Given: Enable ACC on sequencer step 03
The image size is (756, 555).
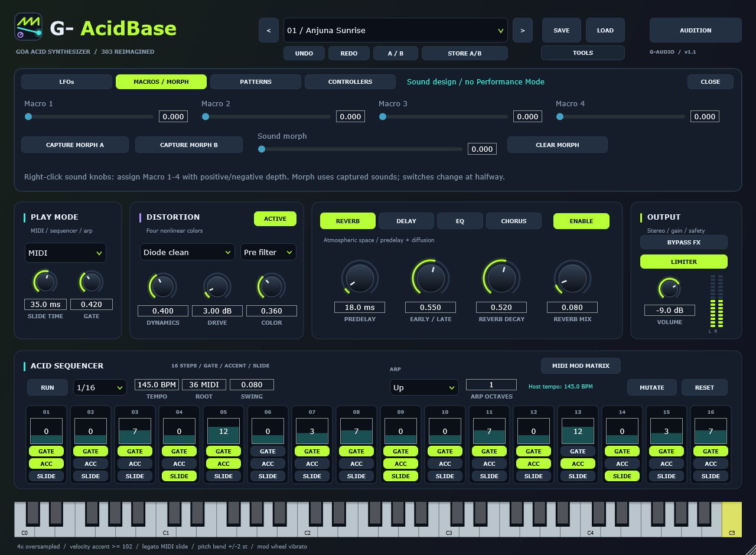Looking at the screenshot, I should tap(135, 463).
